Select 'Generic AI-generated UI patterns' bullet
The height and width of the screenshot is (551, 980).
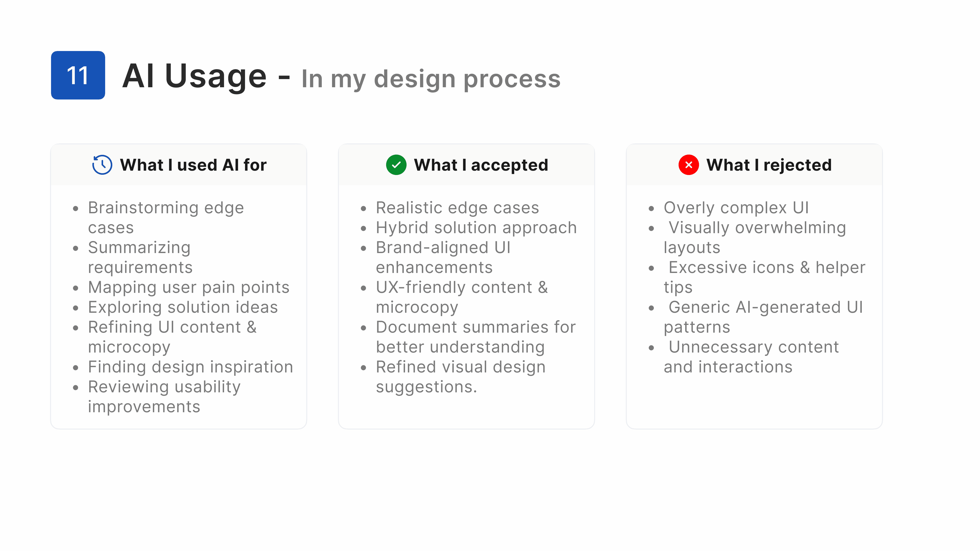tap(763, 317)
